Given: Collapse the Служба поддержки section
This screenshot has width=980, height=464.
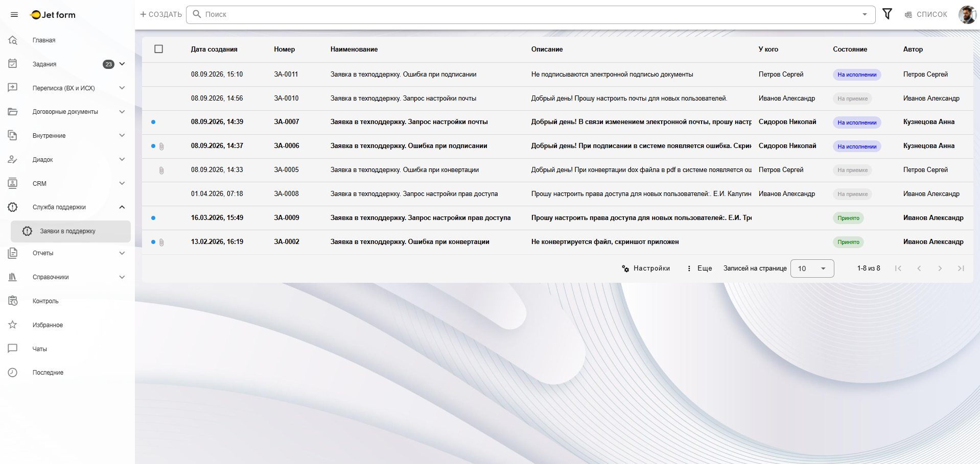Looking at the screenshot, I should tap(122, 207).
